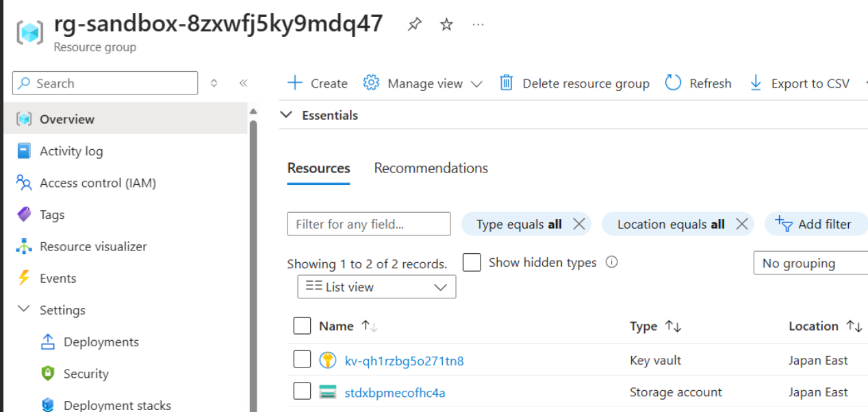868x412 pixels.
Task: Click Japan East in the storage account row
Action: (x=818, y=393)
